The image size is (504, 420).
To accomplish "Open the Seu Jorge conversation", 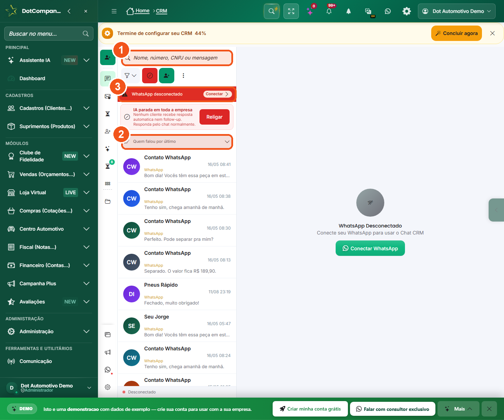I will [177, 326].
